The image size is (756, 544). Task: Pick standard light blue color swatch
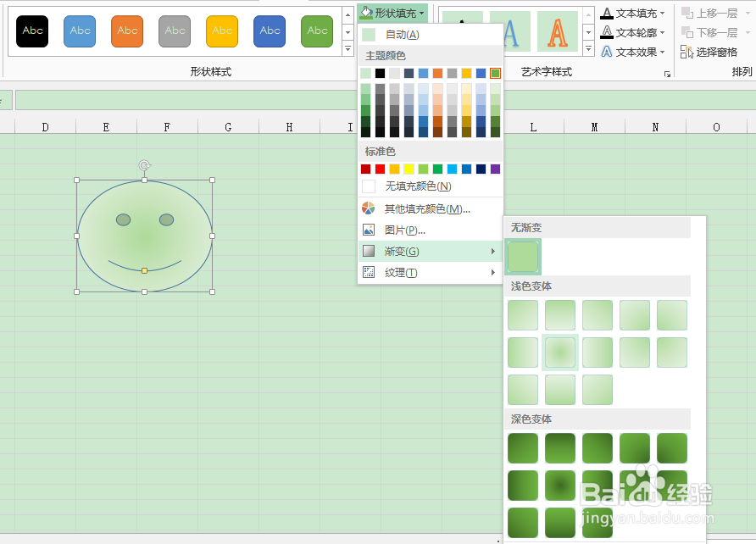point(453,169)
